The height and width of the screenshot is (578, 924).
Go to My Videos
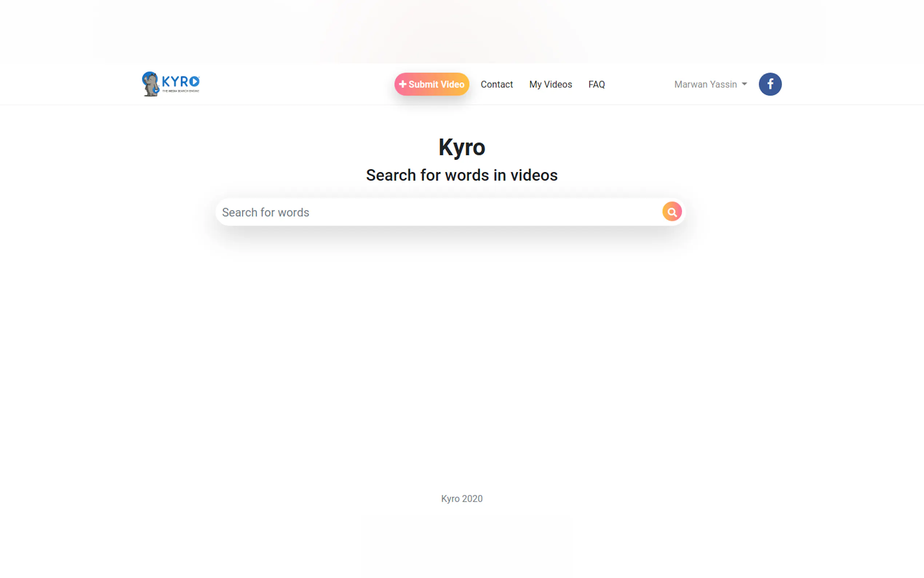(550, 84)
